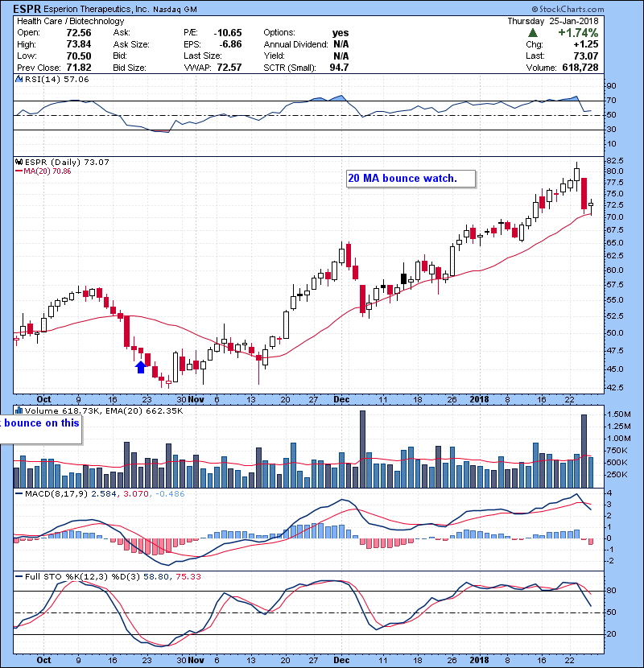Click the Full STO legend dash

(19, 576)
